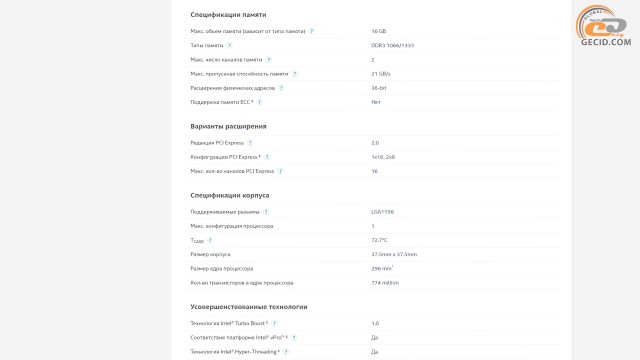The image size is (640, 360).
Task: Click help icon next to max memory size
Action: tap(311, 31)
